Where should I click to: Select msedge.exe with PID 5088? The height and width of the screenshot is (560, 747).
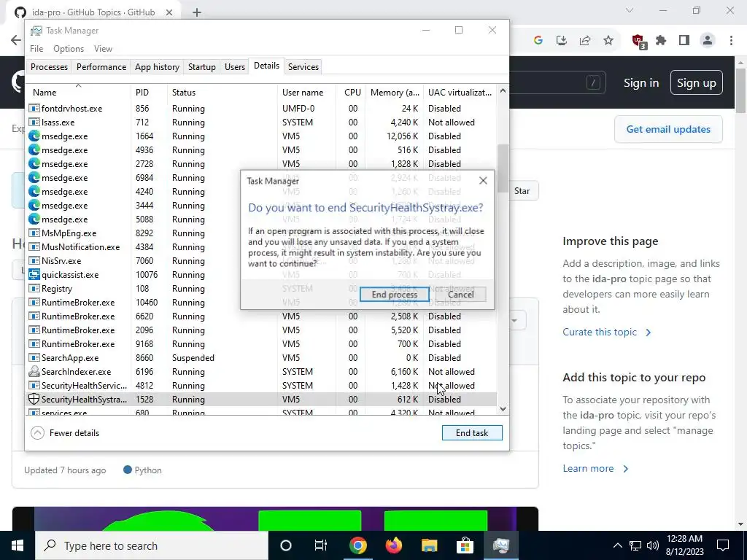point(133,219)
